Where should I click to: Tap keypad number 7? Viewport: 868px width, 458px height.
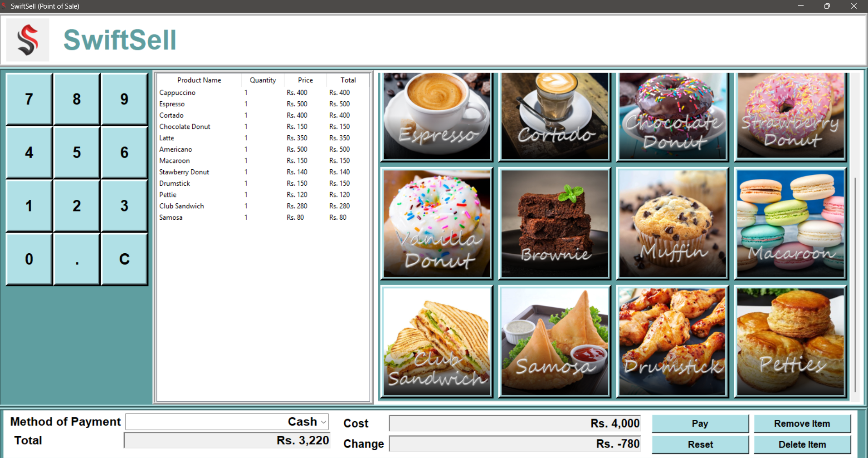click(29, 99)
